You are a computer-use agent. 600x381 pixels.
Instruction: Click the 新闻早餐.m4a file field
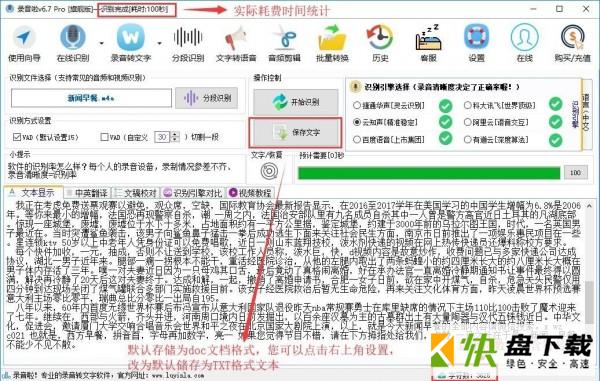click(x=91, y=98)
